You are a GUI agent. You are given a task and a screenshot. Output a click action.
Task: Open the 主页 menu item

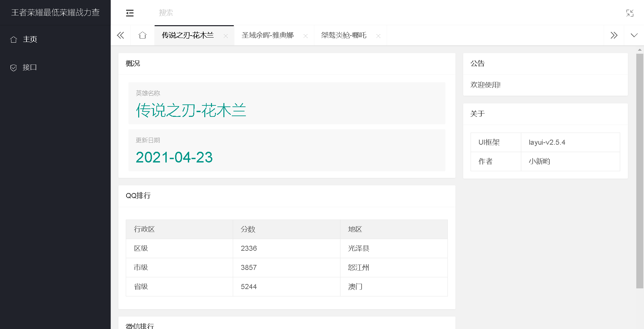tap(30, 39)
